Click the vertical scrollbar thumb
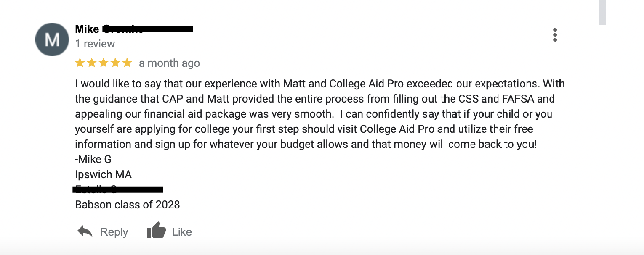The height and width of the screenshot is (255, 644). 602,12
